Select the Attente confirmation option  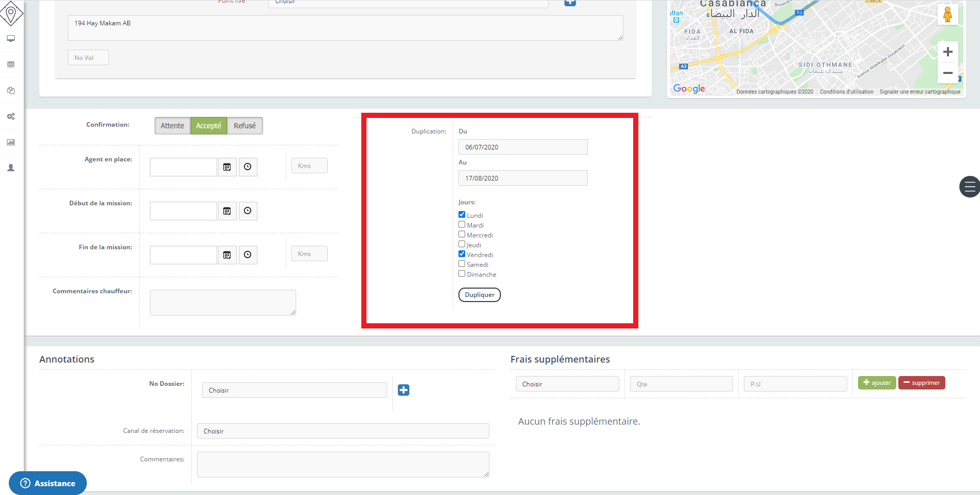pos(172,126)
